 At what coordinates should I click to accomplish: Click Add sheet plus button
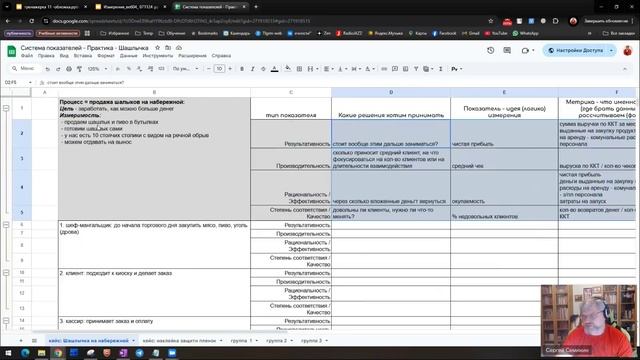(21, 340)
